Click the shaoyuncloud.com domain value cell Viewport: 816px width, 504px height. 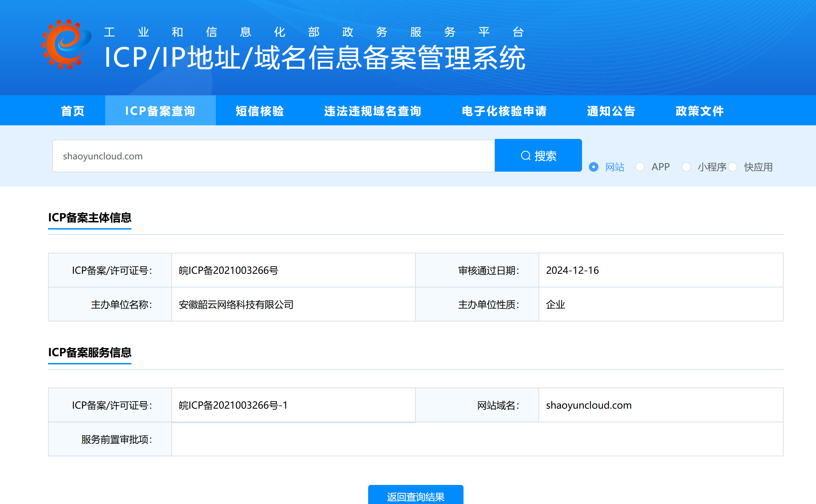pos(589,405)
